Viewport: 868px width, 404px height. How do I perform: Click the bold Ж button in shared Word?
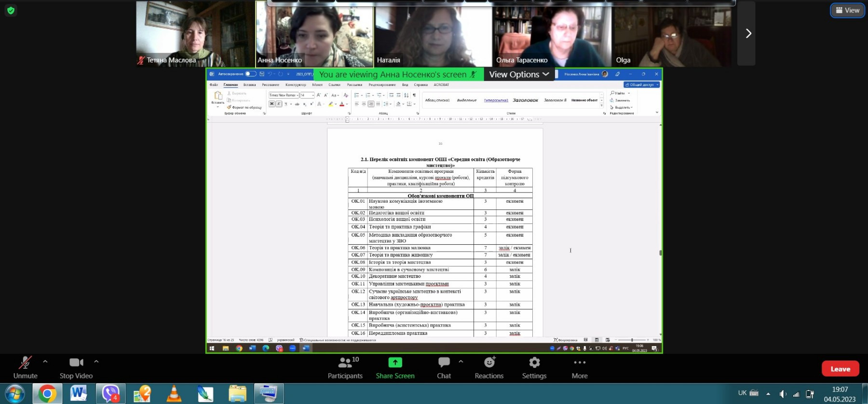(272, 104)
